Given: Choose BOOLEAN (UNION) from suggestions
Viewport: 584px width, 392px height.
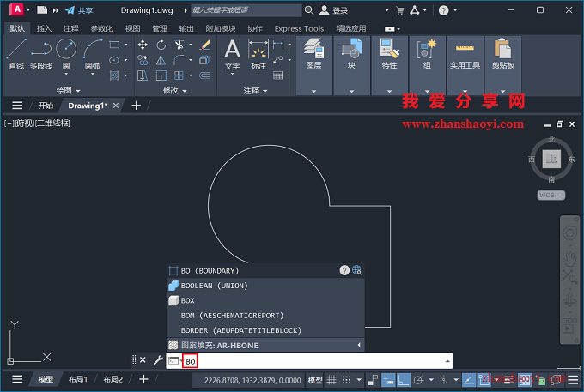Looking at the screenshot, I should 265,286.
